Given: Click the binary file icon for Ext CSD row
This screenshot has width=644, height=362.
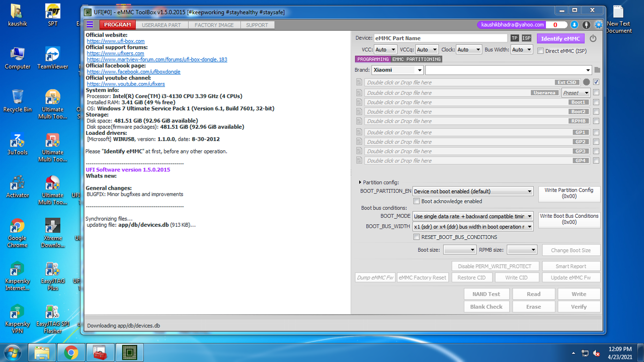Looking at the screenshot, I should [x=359, y=82].
